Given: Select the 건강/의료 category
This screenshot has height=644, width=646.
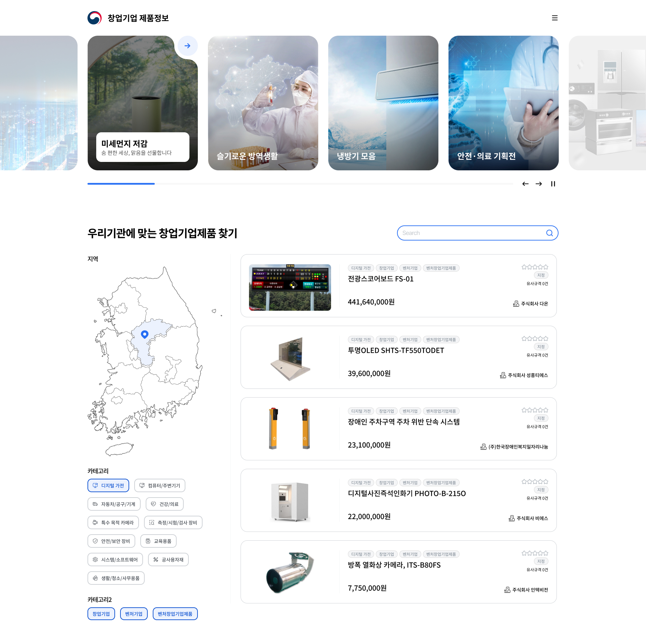Looking at the screenshot, I should click(165, 504).
